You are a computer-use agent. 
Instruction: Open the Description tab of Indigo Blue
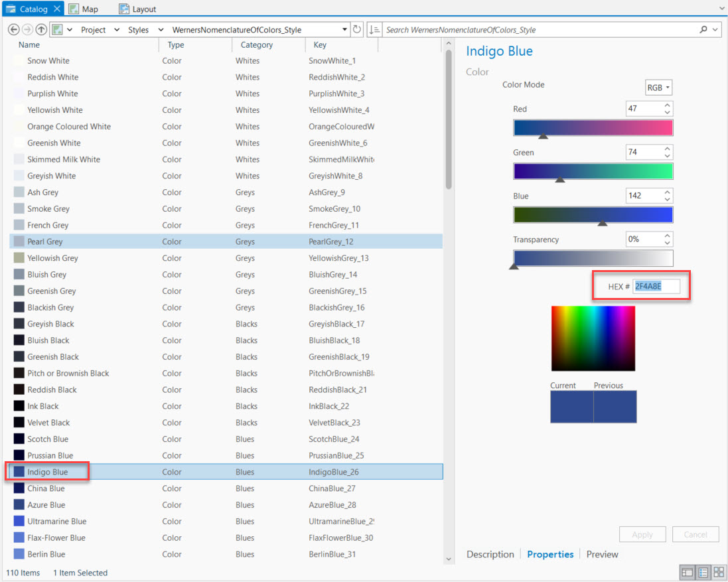click(x=490, y=553)
